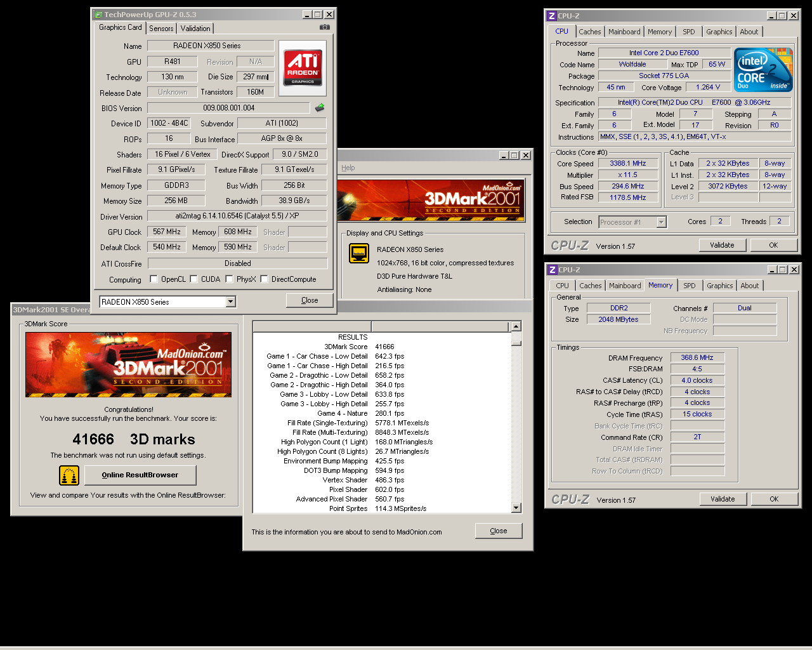Open the RADEON X850 Series card dropdown
The height and width of the screenshot is (650, 812).
click(x=231, y=302)
